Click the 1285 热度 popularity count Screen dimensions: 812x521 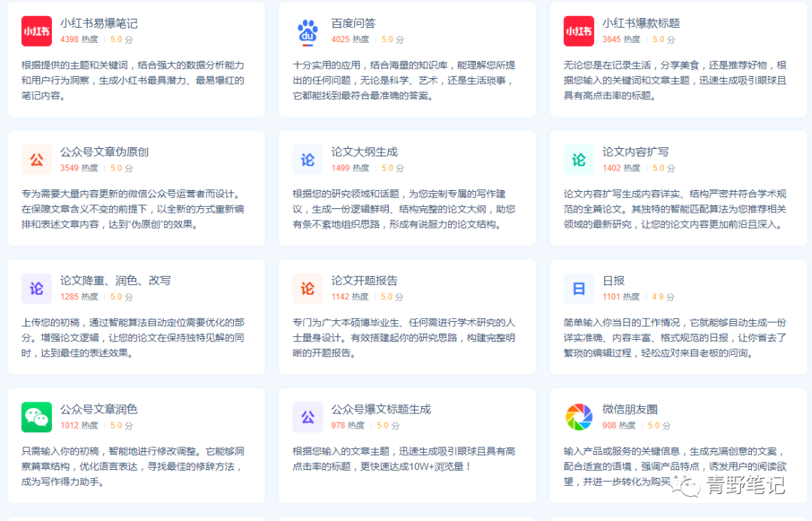[x=79, y=297]
